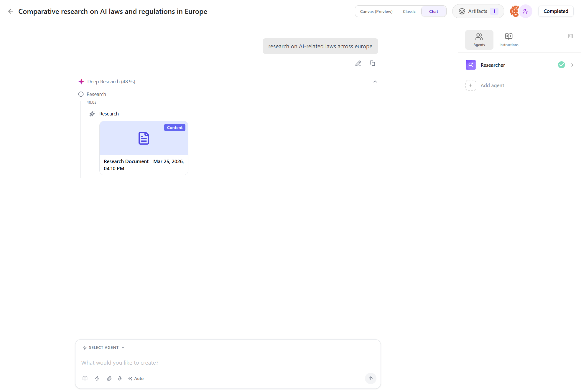Screen dimensions: 581x392
Task: Click the edit pencil icon
Action: (x=358, y=63)
